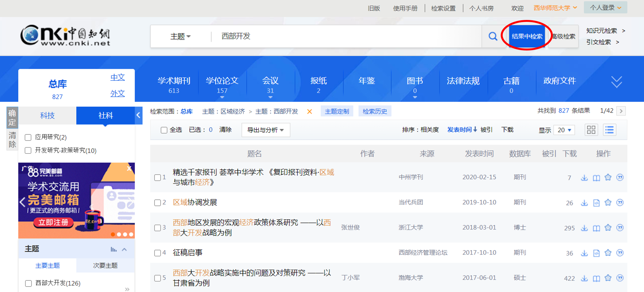The height and width of the screenshot is (292, 644).
Task: Download the first result article
Action: 584,178
